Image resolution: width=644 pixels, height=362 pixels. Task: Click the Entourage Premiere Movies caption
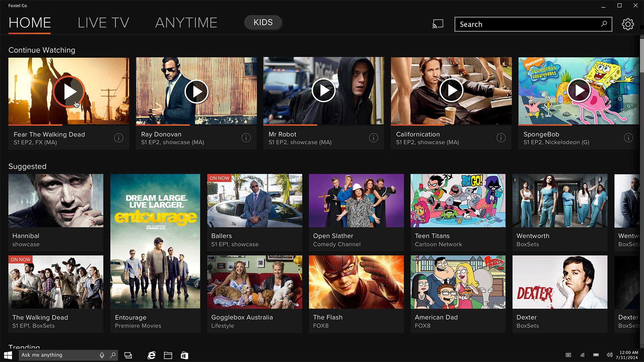tap(138, 326)
